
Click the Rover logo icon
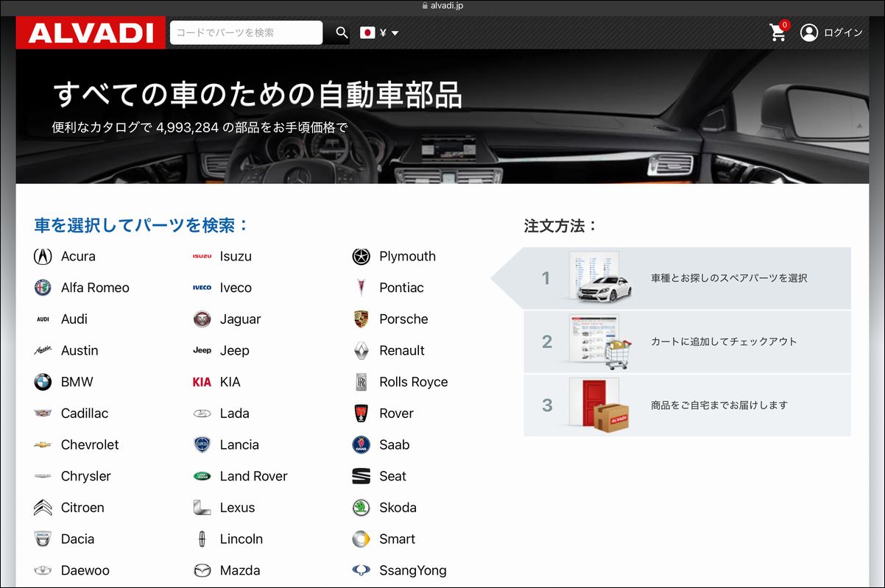tap(361, 414)
